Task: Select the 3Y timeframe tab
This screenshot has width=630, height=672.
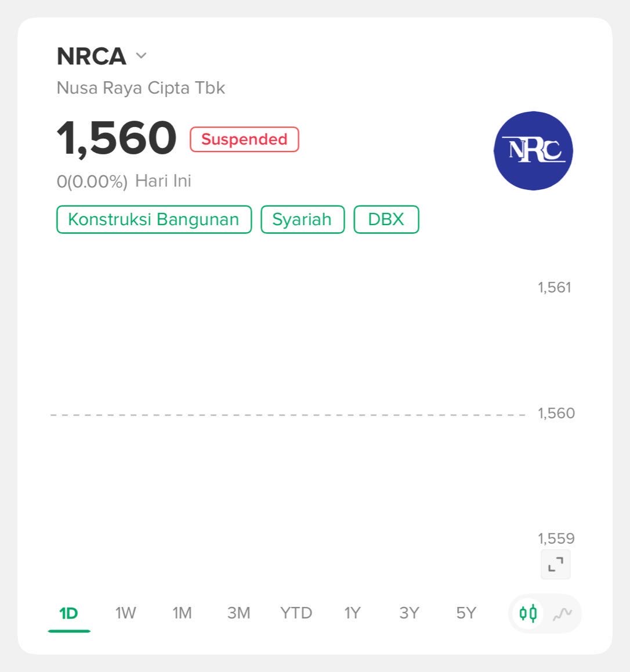Action: coord(409,613)
